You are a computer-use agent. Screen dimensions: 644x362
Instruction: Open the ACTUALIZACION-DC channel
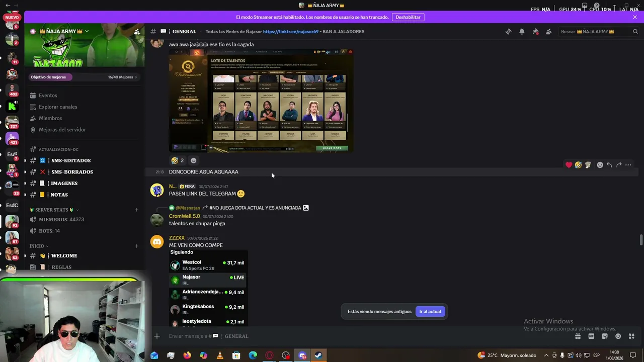tap(85, 149)
